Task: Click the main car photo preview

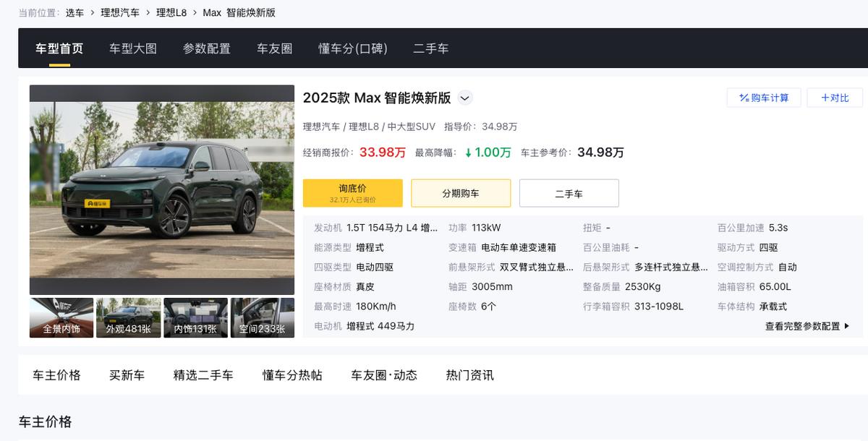Action: pyautogui.click(x=162, y=189)
